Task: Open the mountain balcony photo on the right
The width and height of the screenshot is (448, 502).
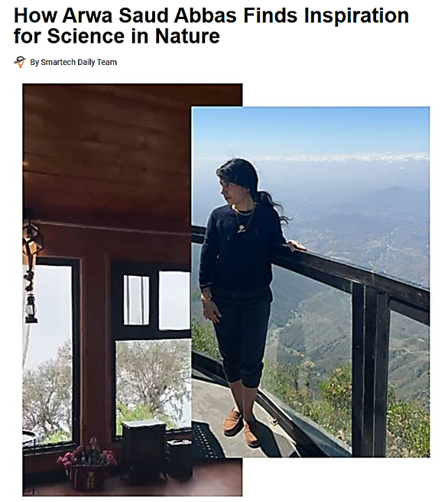Action: tap(310, 282)
